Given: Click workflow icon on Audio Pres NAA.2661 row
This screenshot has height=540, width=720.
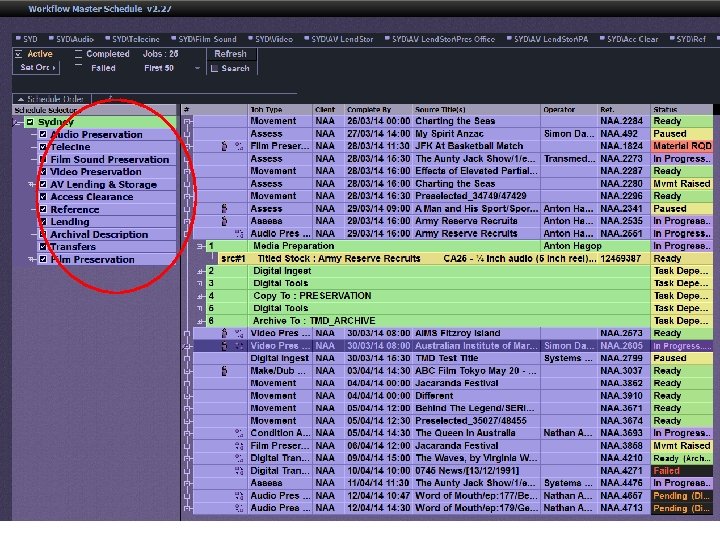Looking at the screenshot, I should click(239, 233).
